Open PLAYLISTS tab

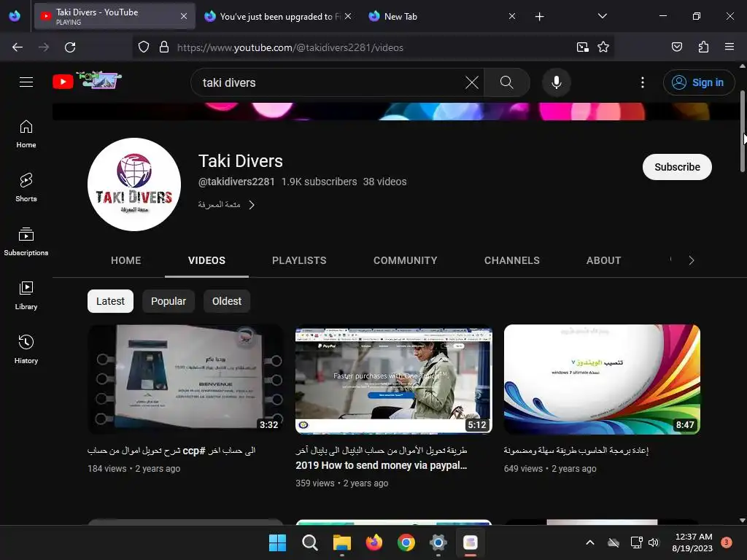(x=299, y=260)
